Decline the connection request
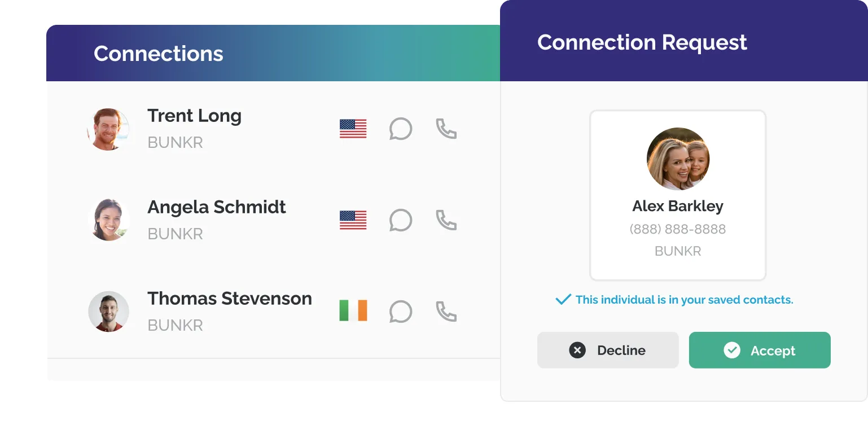This screenshot has width=868, height=421. click(608, 350)
